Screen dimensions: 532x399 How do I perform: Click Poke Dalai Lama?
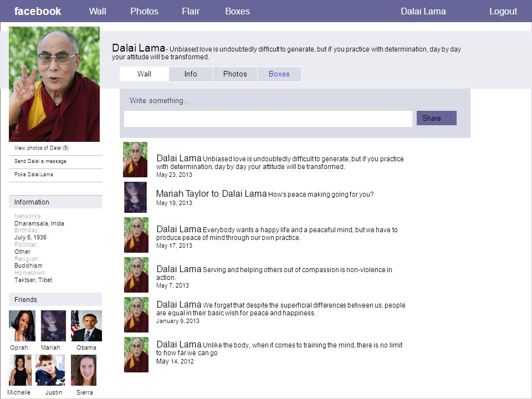[x=34, y=175]
